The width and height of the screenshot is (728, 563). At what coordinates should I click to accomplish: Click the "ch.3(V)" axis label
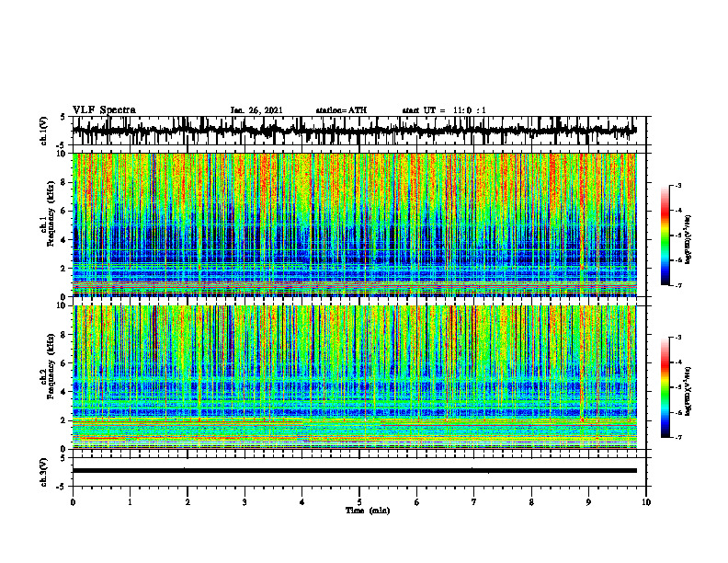(x=44, y=472)
